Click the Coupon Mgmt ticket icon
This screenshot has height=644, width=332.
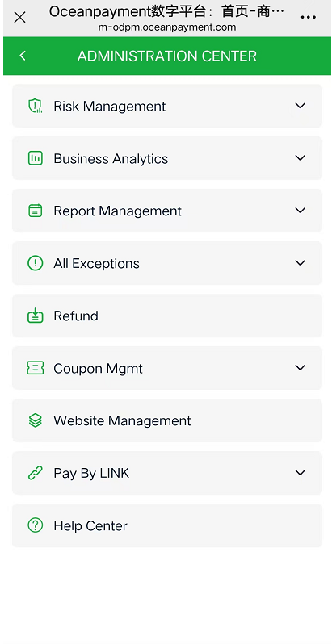36,368
